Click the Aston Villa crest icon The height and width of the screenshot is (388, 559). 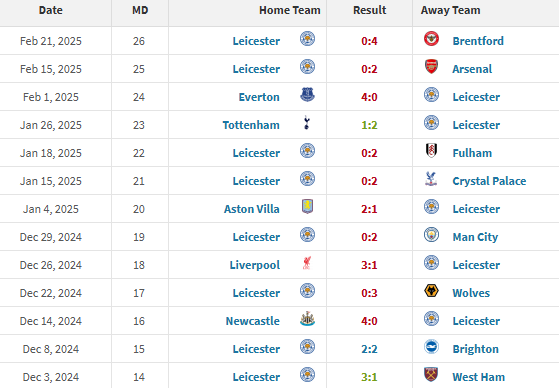307,206
